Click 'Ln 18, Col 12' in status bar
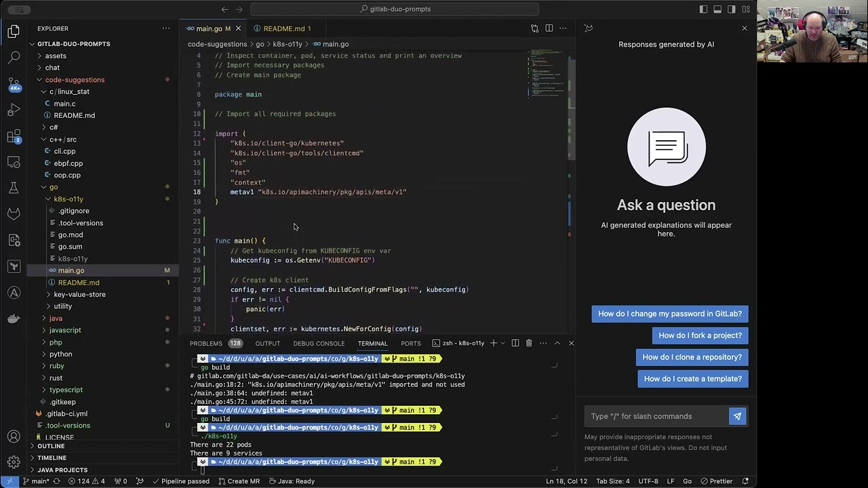The height and width of the screenshot is (488, 868). click(566, 481)
